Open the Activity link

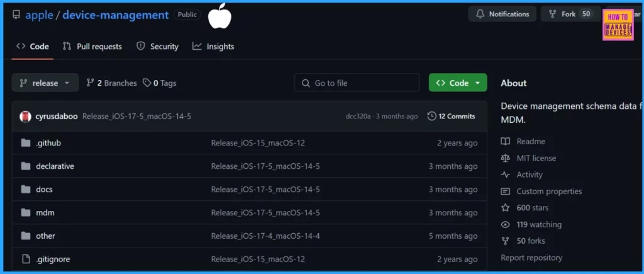tap(530, 174)
